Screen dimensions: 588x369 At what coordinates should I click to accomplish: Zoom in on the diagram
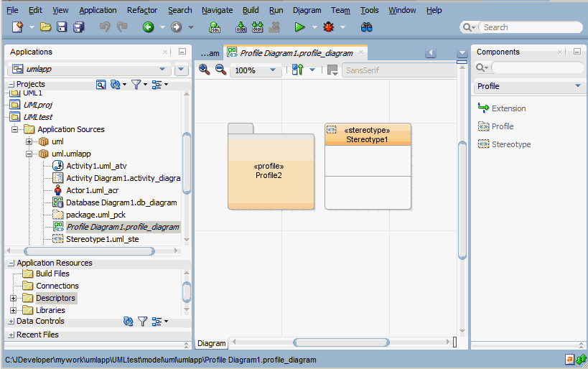point(205,70)
